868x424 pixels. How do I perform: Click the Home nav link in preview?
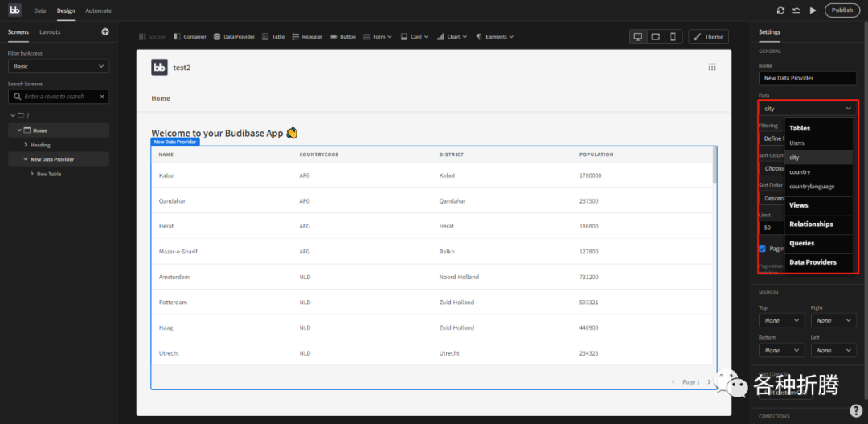tap(161, 98)
